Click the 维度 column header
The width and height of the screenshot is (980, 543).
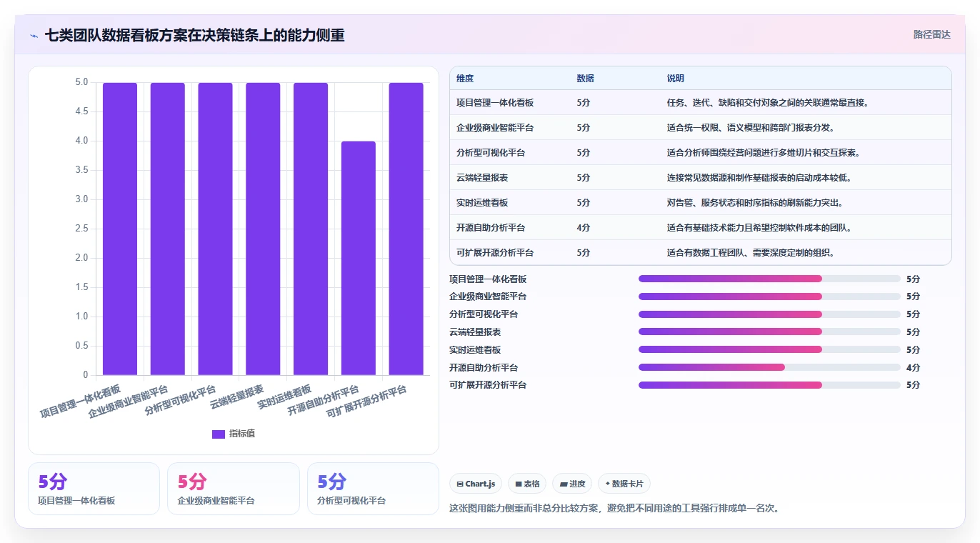[465, 79]
